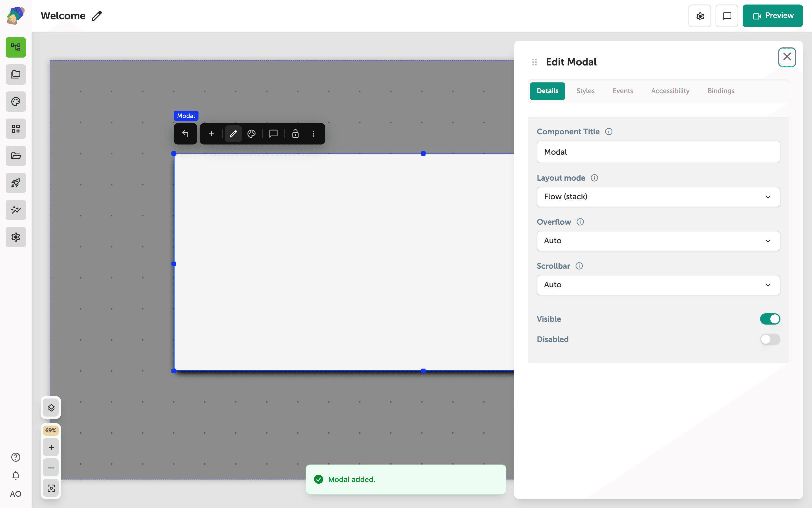Open the page structure tree icon in sidebar
812x508 pixels.
coord(16,47)
